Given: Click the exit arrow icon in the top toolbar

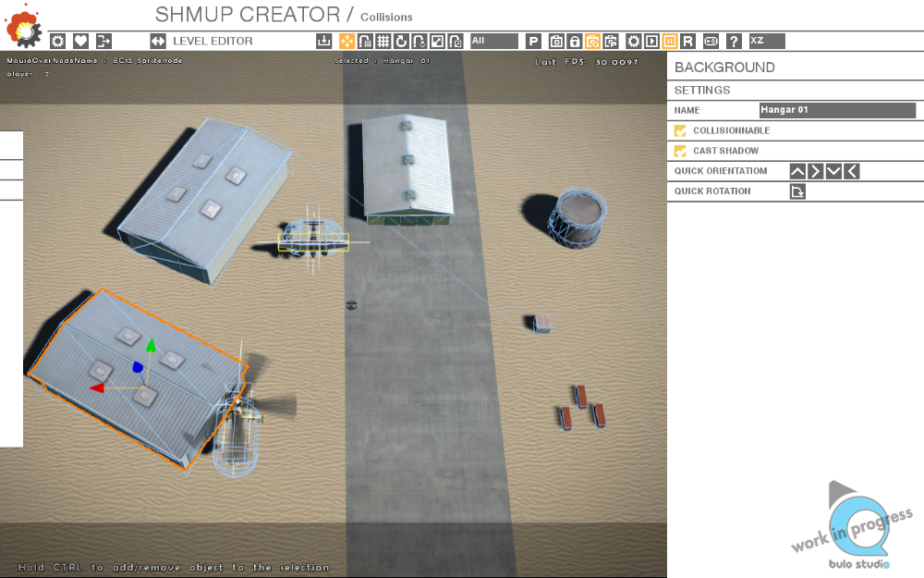Looking at the screenshot, I should point(103,41).
